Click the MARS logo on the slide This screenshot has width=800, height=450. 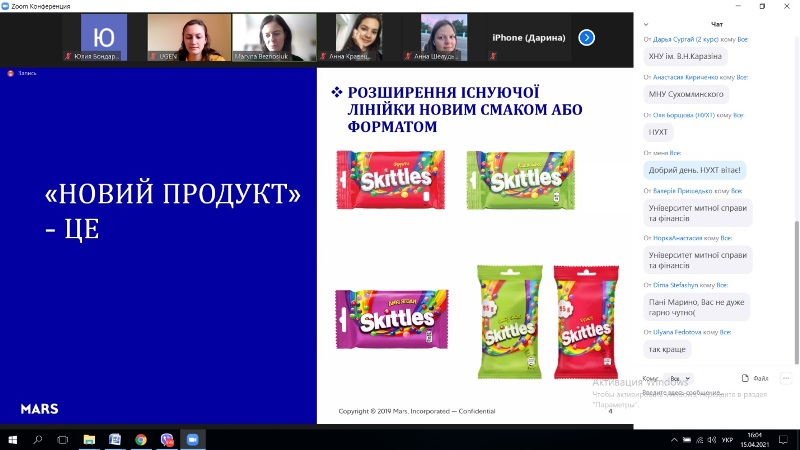(x=39, y=409)
